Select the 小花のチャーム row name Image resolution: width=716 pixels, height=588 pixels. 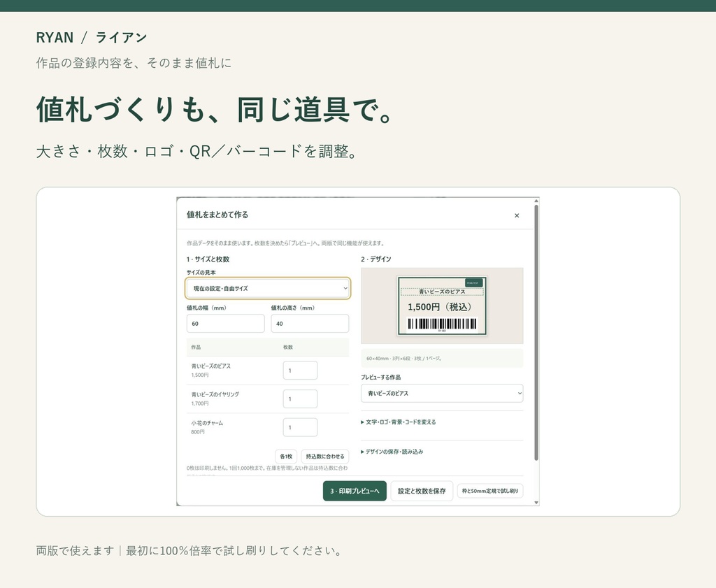[x=207, y=423]
